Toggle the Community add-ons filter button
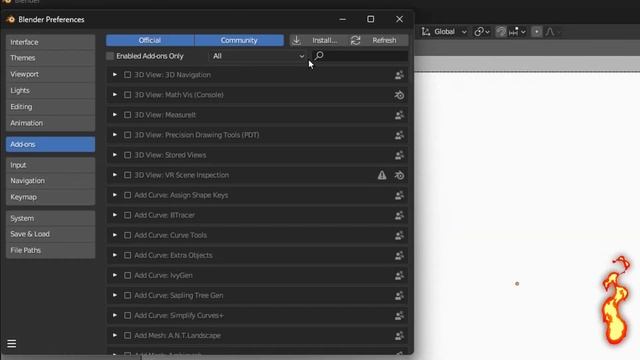This screenshot has width=640, height=360. (239, 40)
